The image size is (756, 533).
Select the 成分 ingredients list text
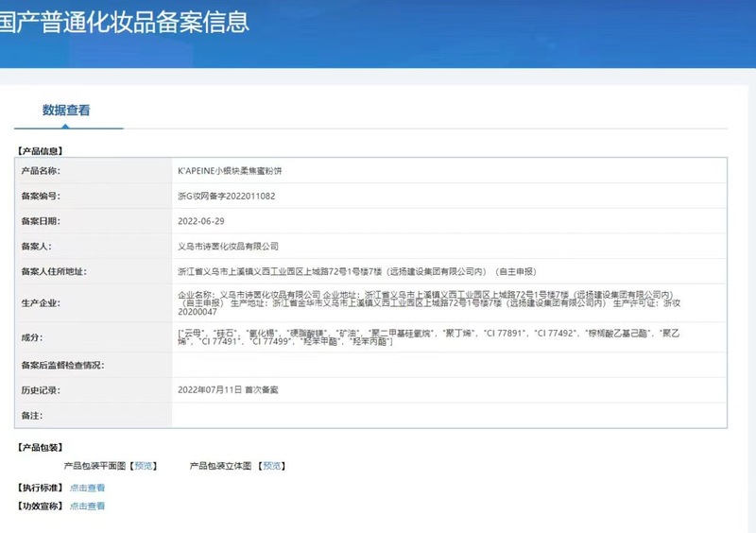click(x=429, y=337)
